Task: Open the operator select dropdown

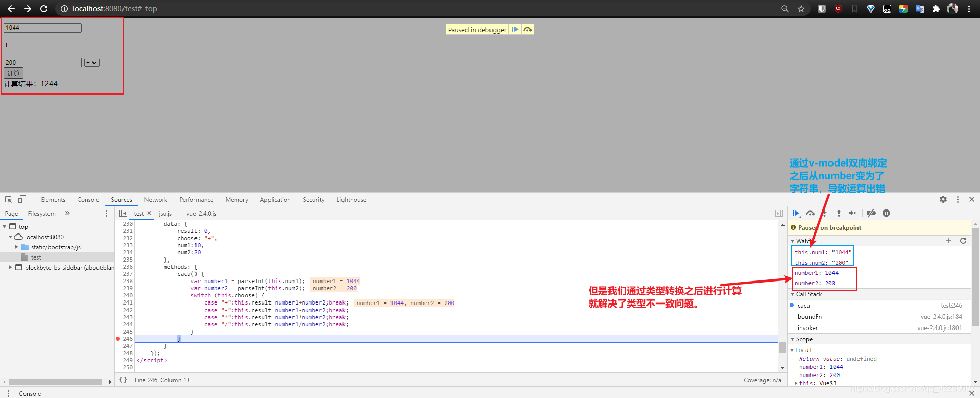Action: click(92, 63)
